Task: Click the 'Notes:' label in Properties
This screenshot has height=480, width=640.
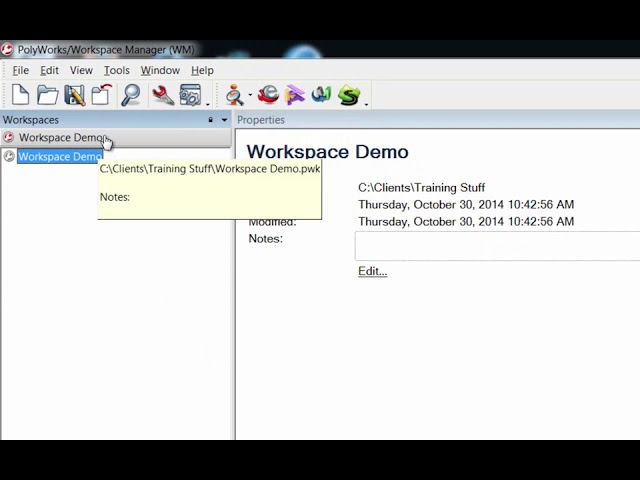Action: (x=266, y=239)
